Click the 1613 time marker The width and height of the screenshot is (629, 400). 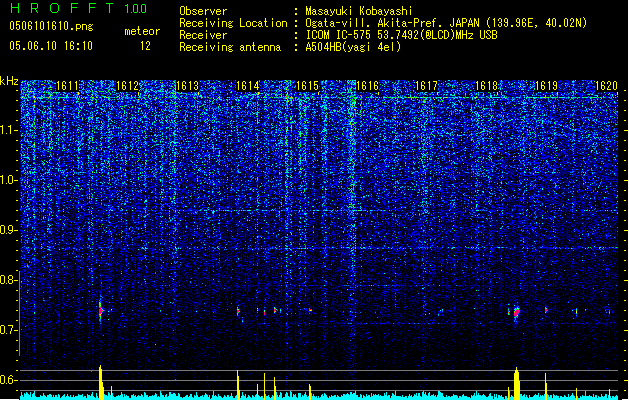coord(187,86)
